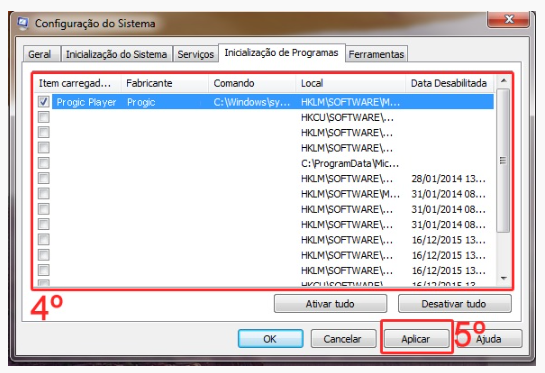Sort by the Fabricante column header
Screen dimensions: 545x373
(x=165, y=83)
